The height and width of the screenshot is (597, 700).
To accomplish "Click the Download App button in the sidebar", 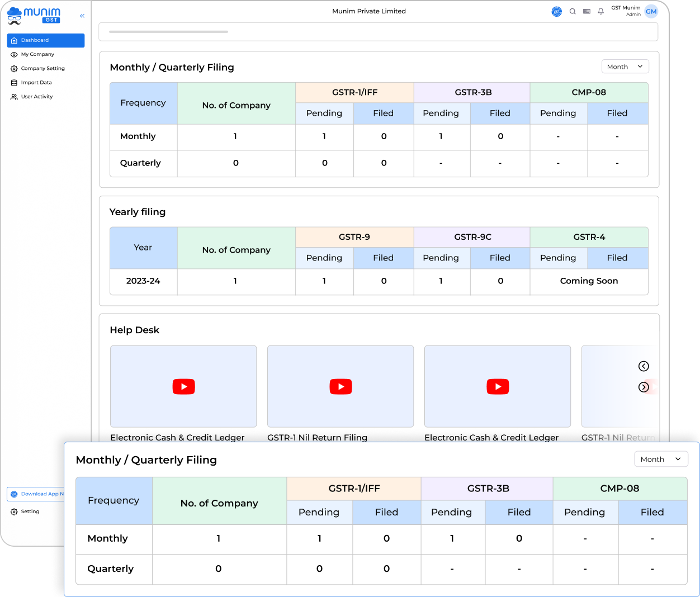I will point(37,494).
